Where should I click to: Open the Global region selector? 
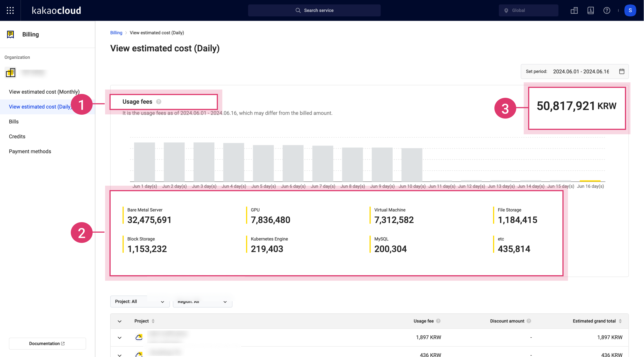point(528,11)
